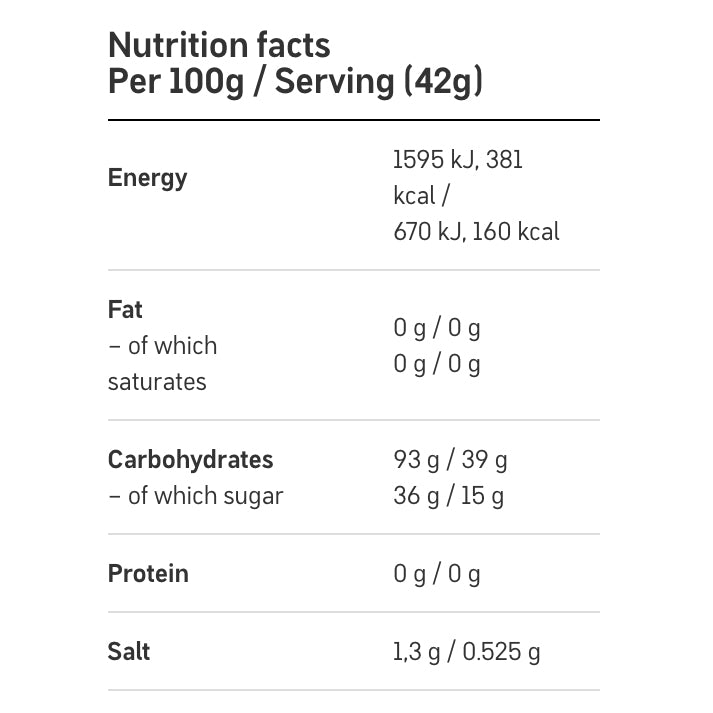This screenshot has height=713, width=713.
Task: Select the "– of which saturates" label
Action: 161,364
